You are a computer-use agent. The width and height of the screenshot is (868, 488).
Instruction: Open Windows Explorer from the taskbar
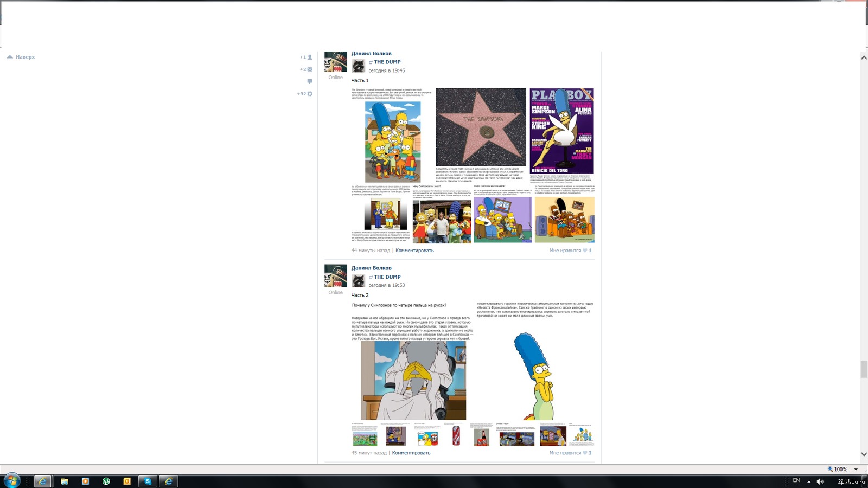[x=64, y=481]
